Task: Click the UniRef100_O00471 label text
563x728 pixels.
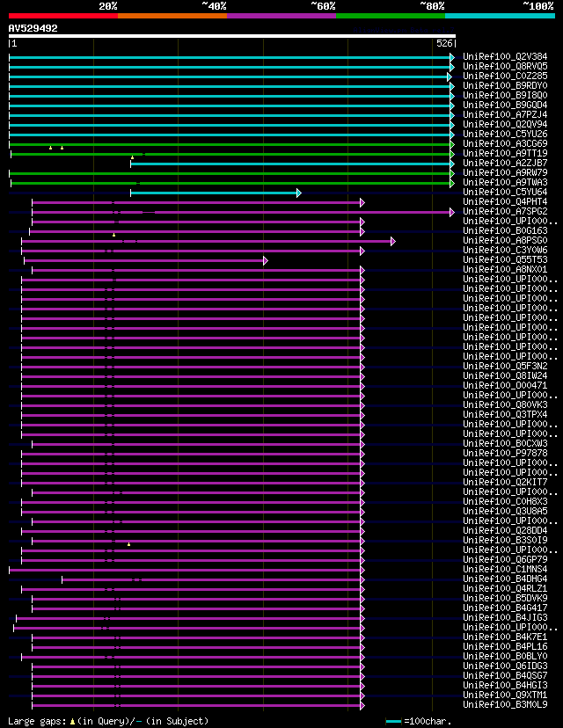Action: [x=505, y=385]
